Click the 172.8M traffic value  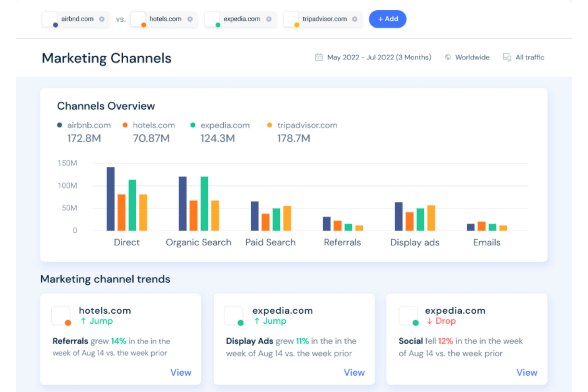[84, 138]
